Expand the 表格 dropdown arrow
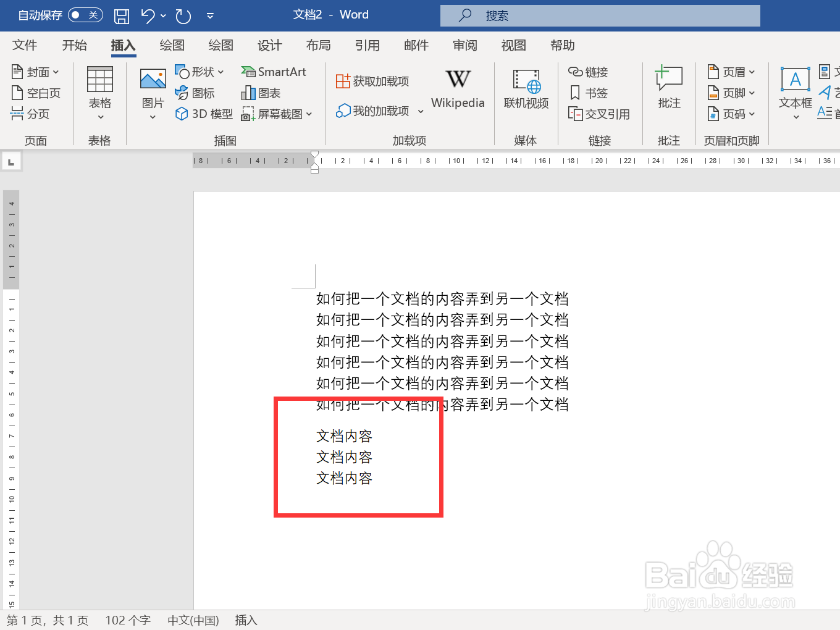The height and width of the screenshot is (630, 840). pyautogui.click(x=100, y=117)
